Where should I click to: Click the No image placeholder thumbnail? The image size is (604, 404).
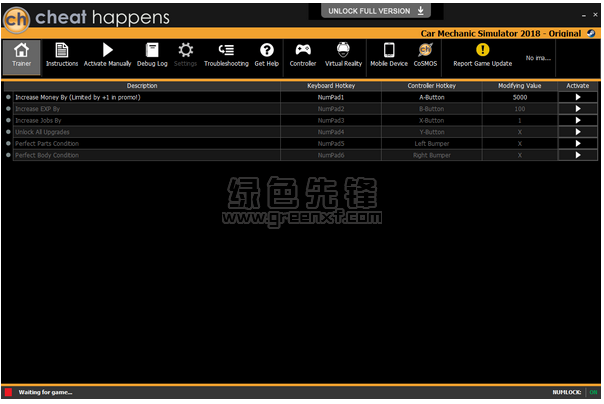(538, 58)
